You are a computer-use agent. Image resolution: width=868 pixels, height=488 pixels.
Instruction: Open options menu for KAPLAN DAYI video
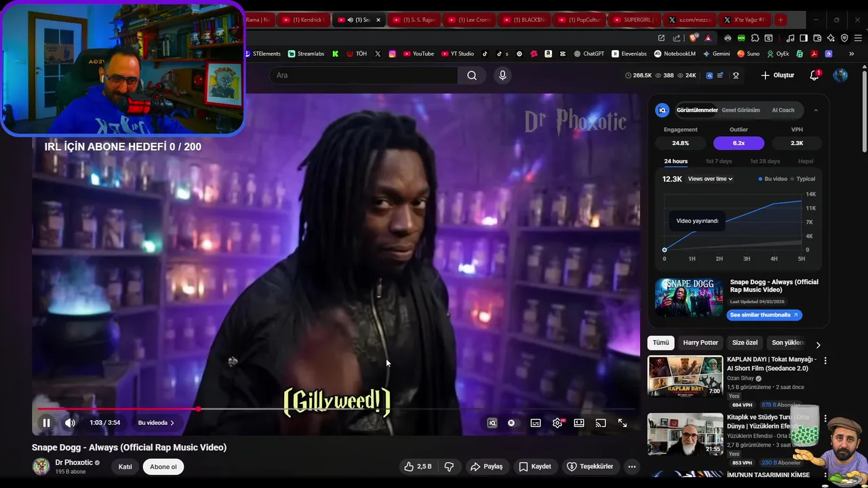pyautogui.click(x=825, y=361)
